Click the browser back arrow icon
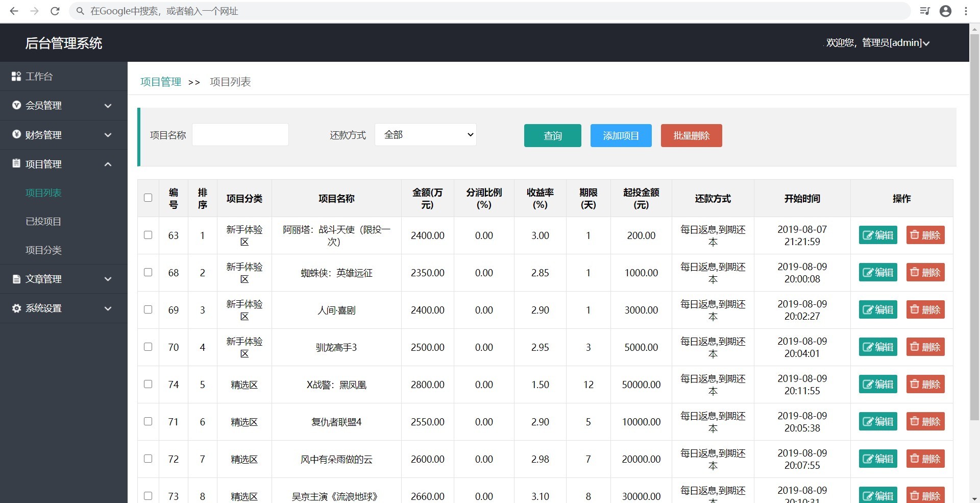 click(x=14, y=11)
